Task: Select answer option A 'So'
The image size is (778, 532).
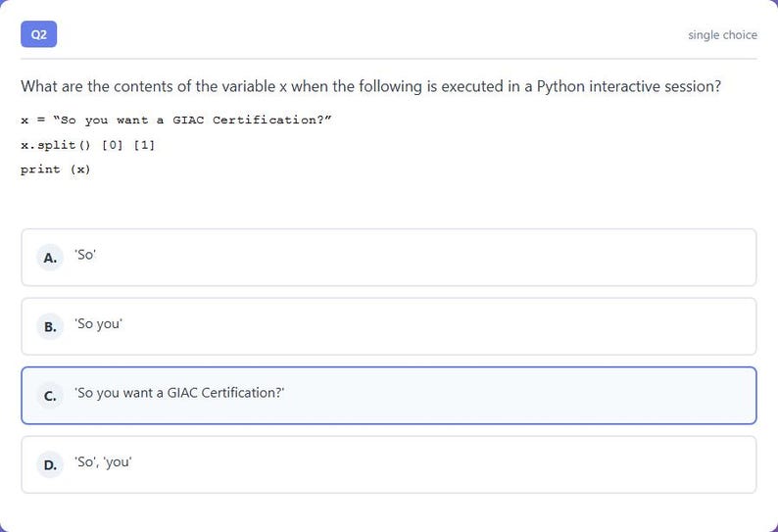Action: click(388, 257)
